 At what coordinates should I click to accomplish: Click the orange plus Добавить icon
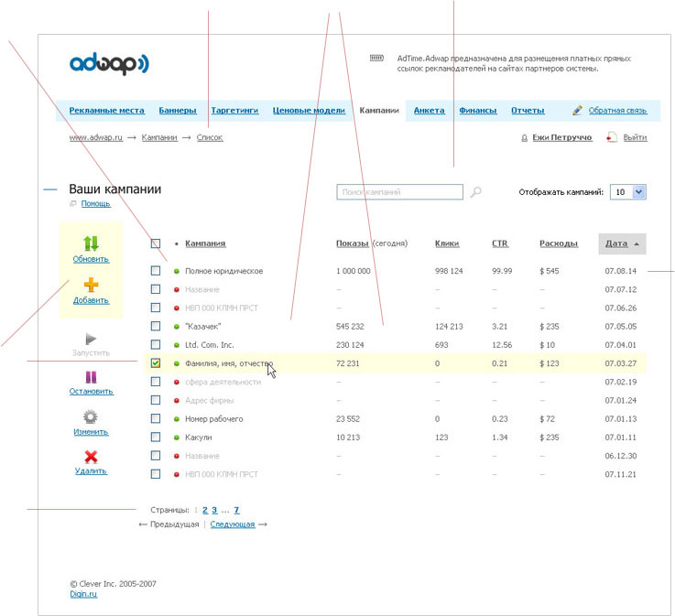click(91, 285)
